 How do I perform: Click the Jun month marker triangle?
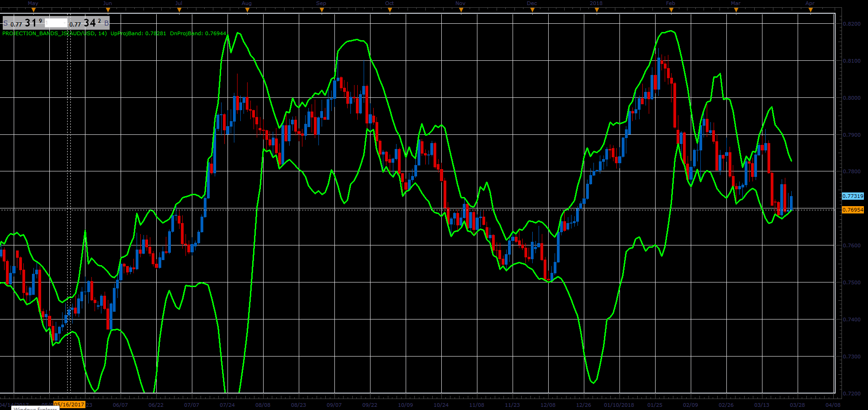click(108, 10)
